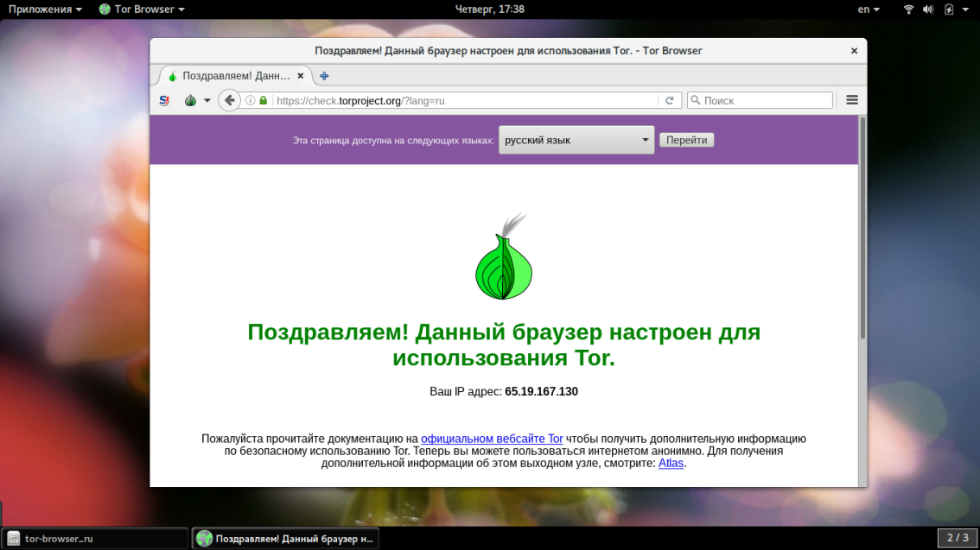Switch to tor-browser_ru taskbar window

point(95,538)
